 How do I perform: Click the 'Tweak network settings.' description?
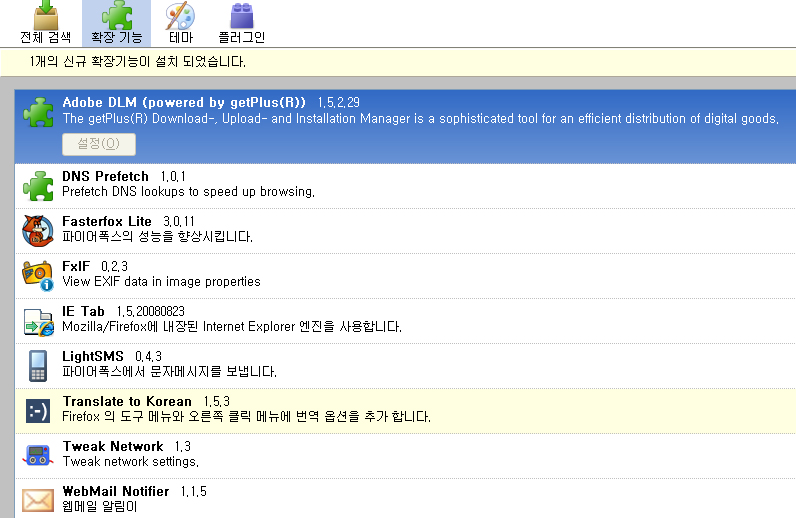[130, 461]
